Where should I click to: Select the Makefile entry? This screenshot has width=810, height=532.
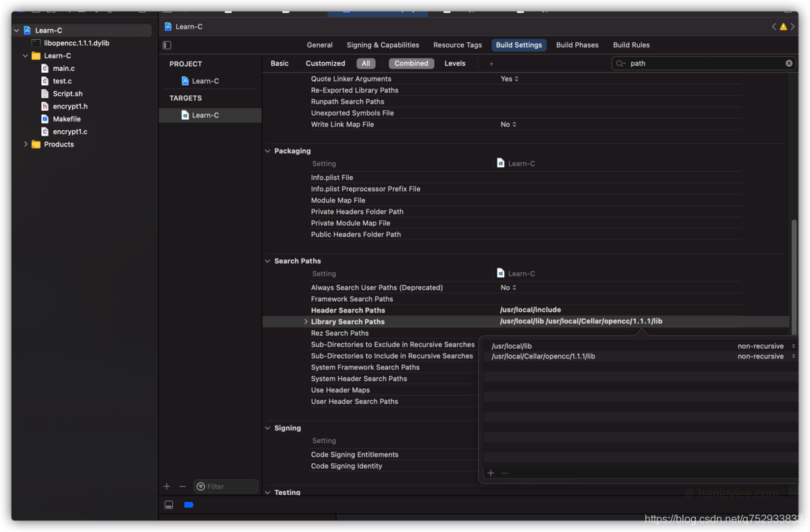pos(67,119)
